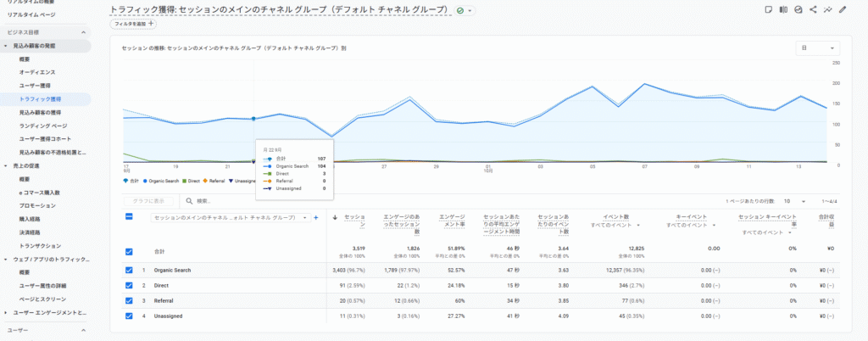This screenshot has width=868, height=341.
Task: Toggle the Unassigned row checkbox
Action: click(x=129, y=316)
